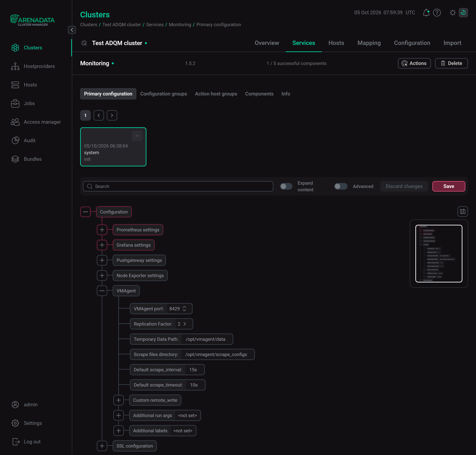Open the Actions menu for Monitoring
Screen dimensions: 476x455
tap(414, 63)
